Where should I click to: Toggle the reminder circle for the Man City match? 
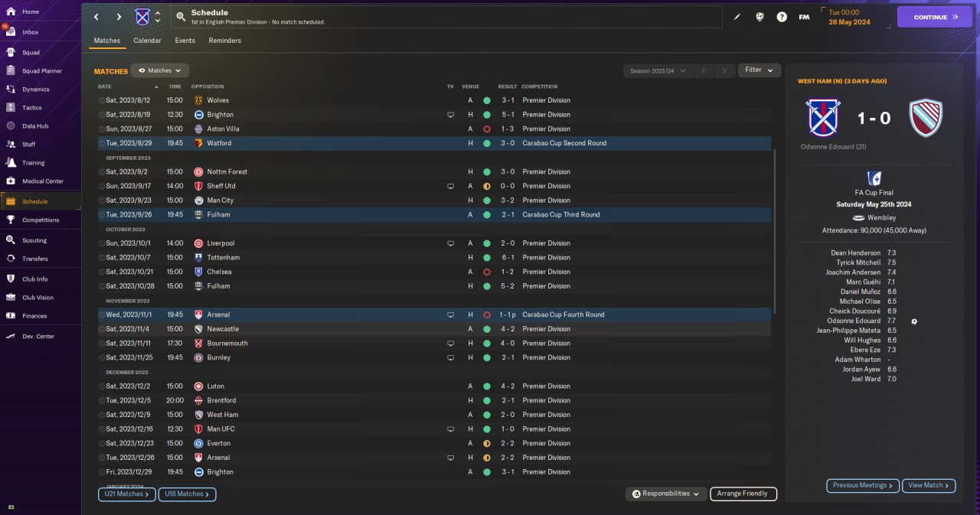(x=102, y=200)
